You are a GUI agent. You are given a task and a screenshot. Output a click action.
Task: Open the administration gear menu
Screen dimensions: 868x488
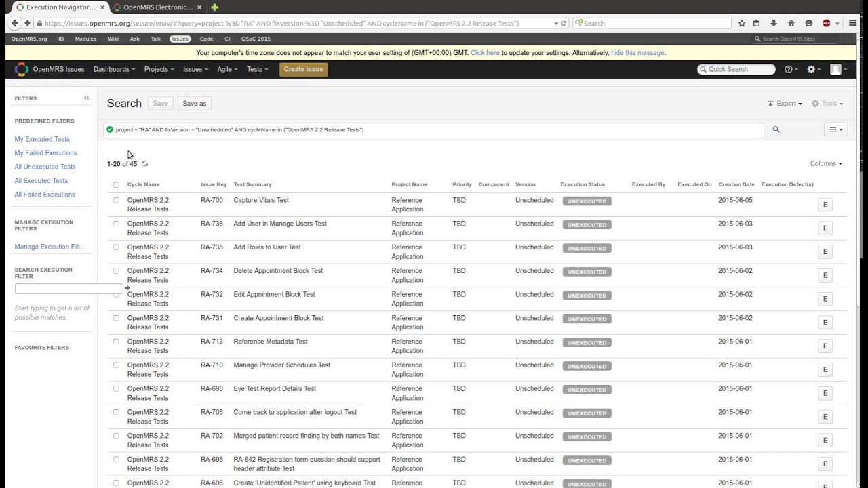click(814, 69)
